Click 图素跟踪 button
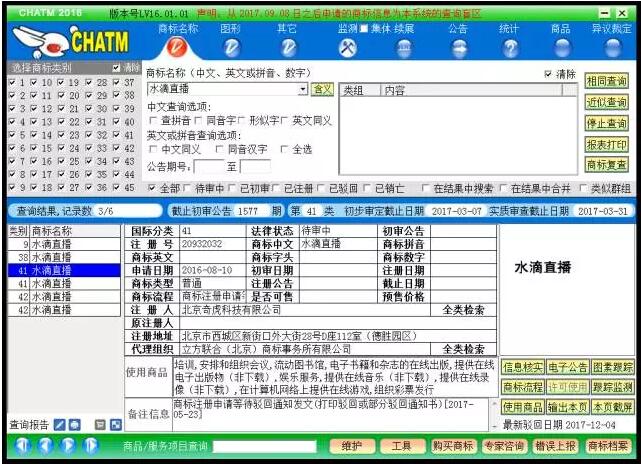 [x=612, y=367]
